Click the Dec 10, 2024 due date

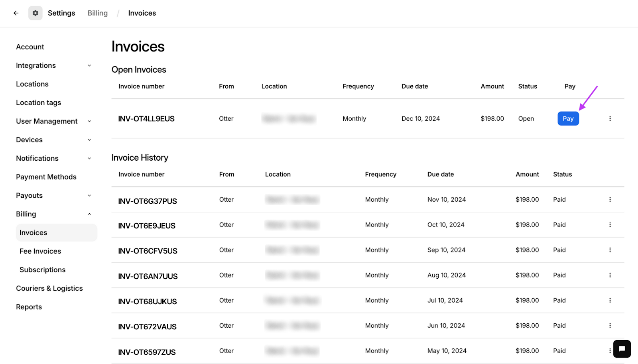click(421, 119)
